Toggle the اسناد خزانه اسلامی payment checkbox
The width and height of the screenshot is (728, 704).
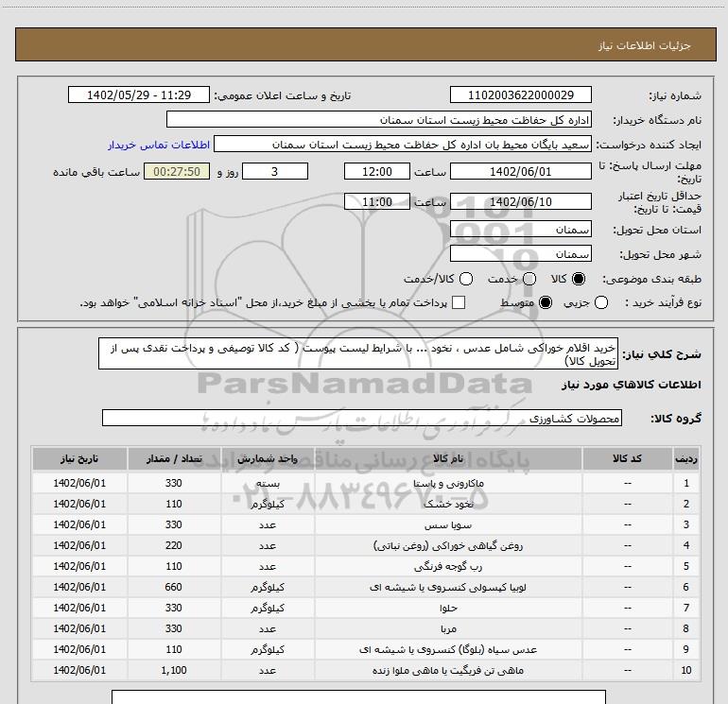click(x=459, y=302)
